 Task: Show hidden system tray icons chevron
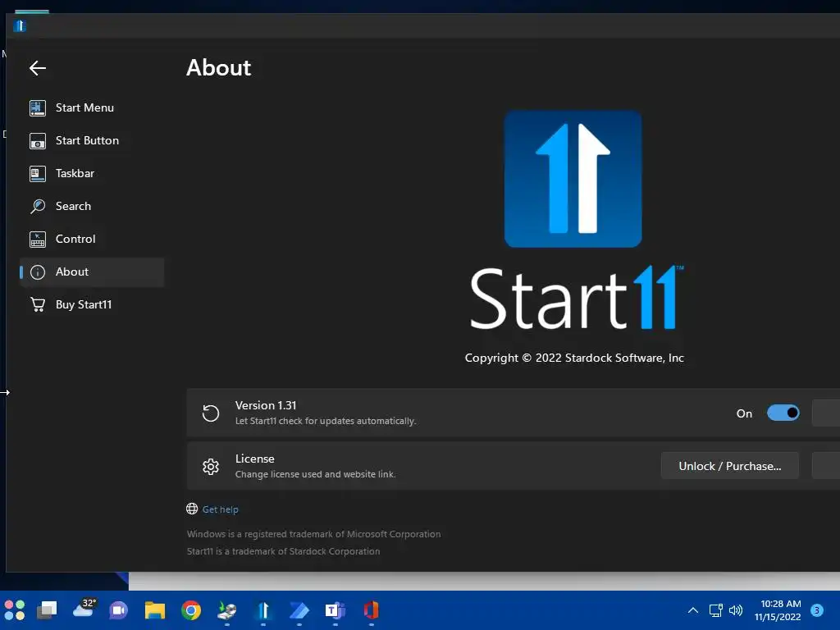coord(692,610)
